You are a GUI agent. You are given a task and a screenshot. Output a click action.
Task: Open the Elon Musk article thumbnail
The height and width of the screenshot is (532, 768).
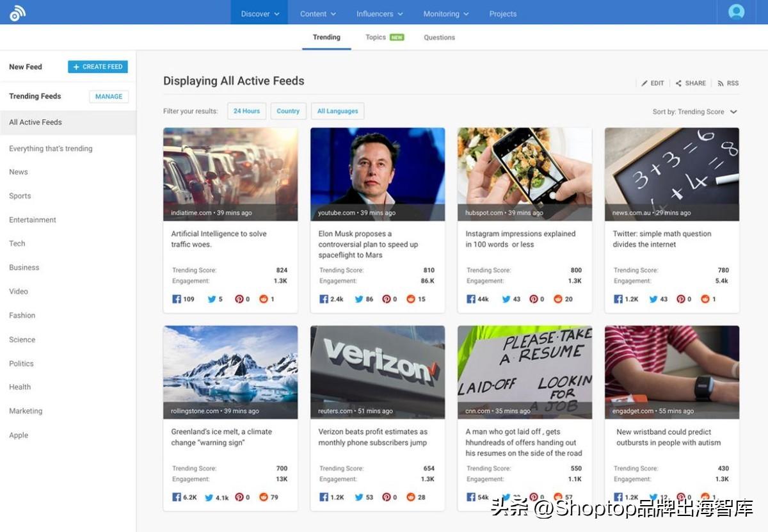click(378, 174)
